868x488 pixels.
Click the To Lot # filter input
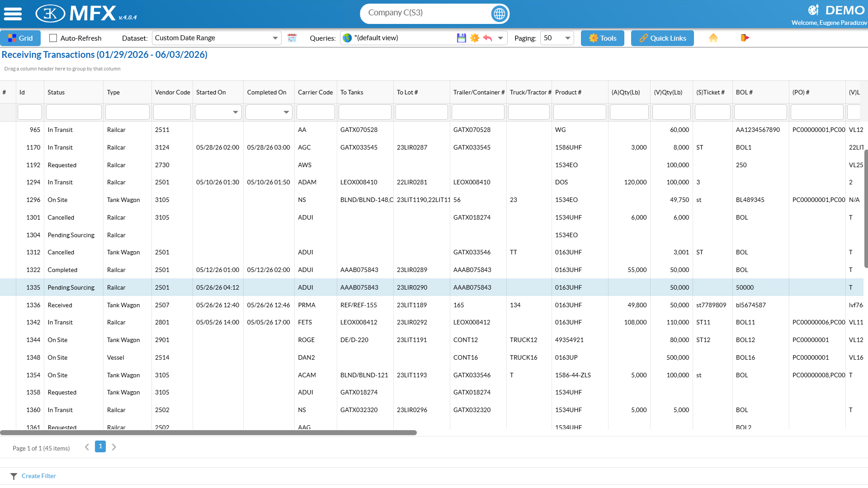coord(421,112)
